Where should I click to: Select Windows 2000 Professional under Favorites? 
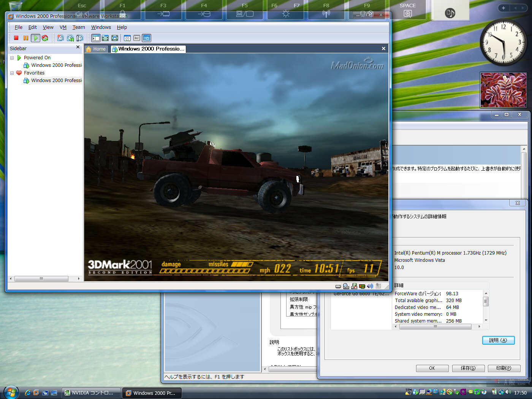52,81
